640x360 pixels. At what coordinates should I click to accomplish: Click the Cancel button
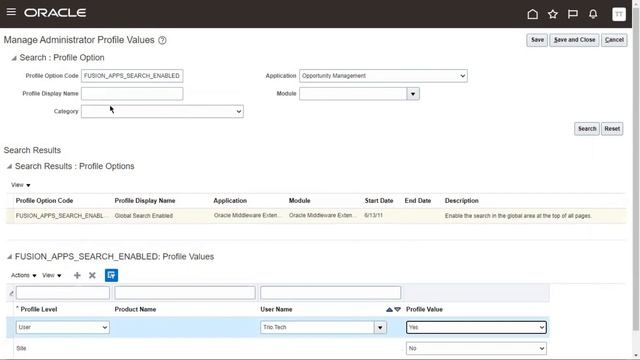(614, 40)
